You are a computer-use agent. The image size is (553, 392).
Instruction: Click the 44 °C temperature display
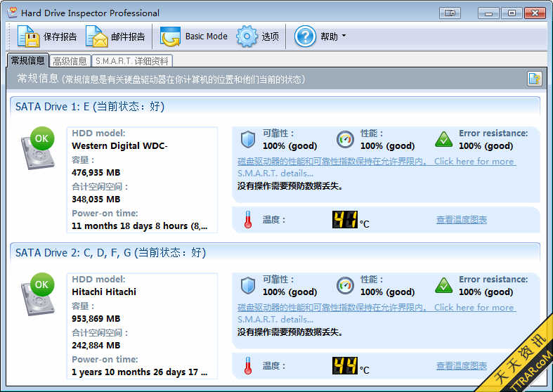point(344,365)
